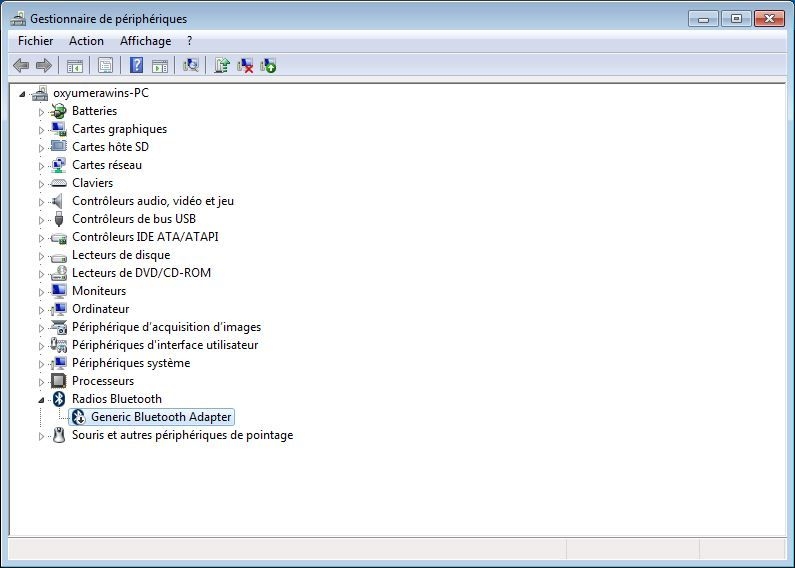Expand the Processeurs category
The height and width of the screenshot is (568, 795).
pyautogui.click(x=41, y=382)
